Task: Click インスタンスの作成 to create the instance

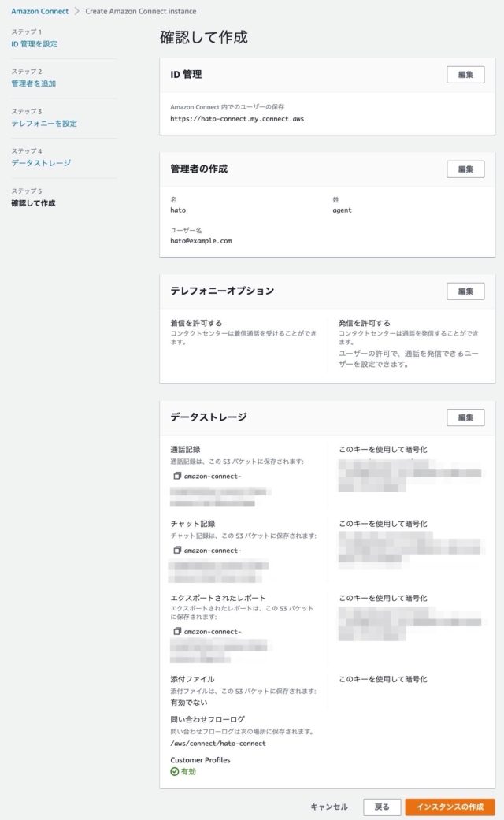Action: coord(450,807)
